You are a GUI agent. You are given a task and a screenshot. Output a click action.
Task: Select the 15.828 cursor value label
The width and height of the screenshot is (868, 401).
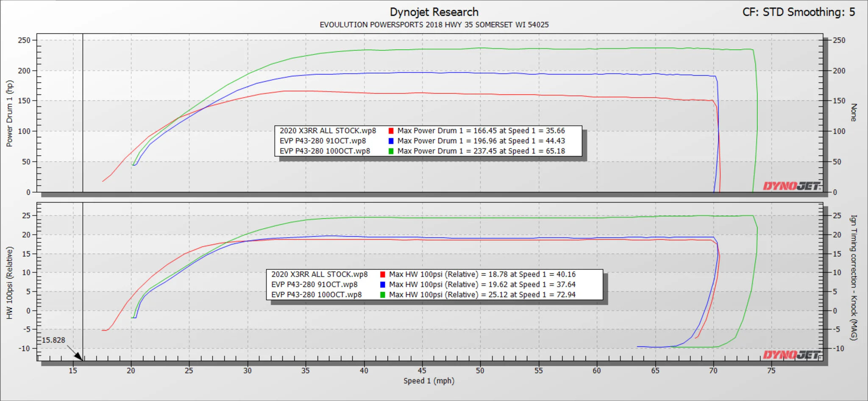point(53,340)
